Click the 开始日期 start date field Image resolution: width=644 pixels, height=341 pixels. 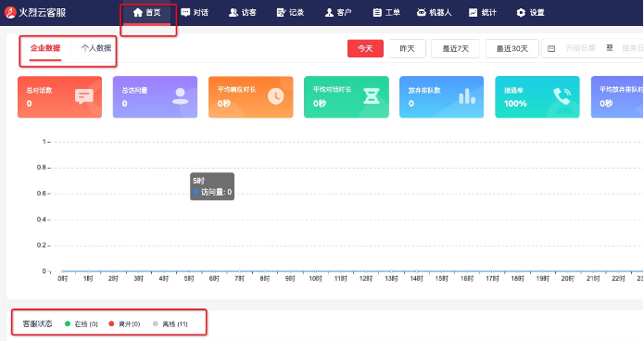[580, 48]
